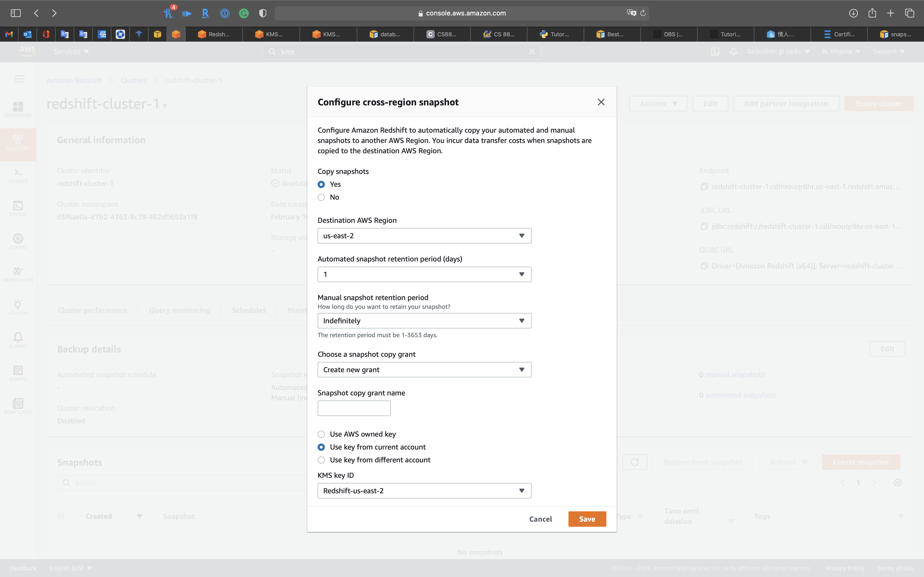Open the Safari downloads icon

tap(853, 13)
